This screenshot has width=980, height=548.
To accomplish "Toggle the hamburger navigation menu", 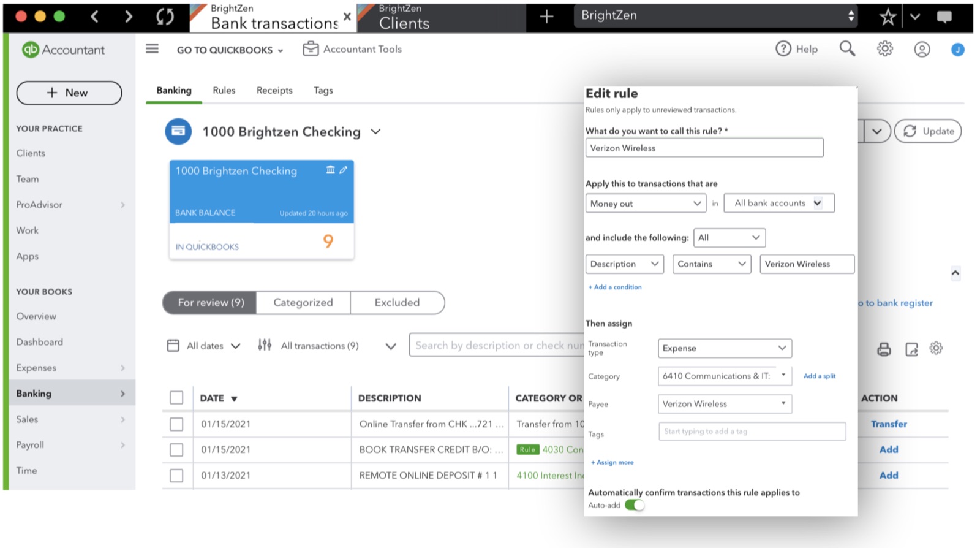I will (152, 48).
